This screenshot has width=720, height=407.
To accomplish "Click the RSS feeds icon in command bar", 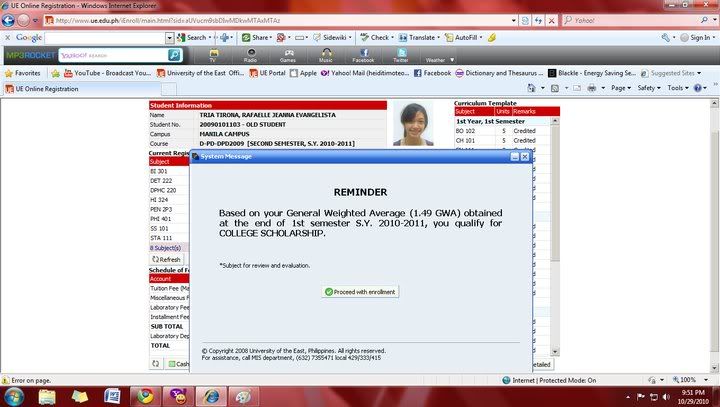I will (555, 88).
